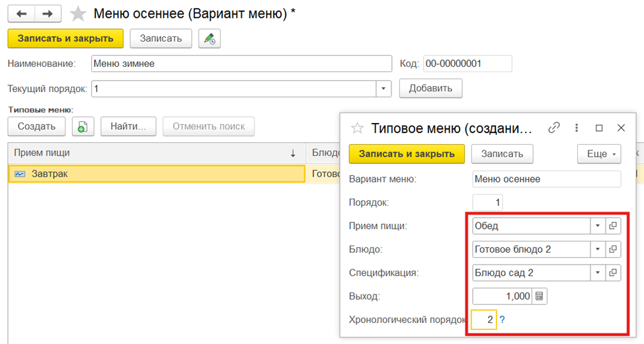Click Найти... button
The image size is (644, 344).
point(128,126)
